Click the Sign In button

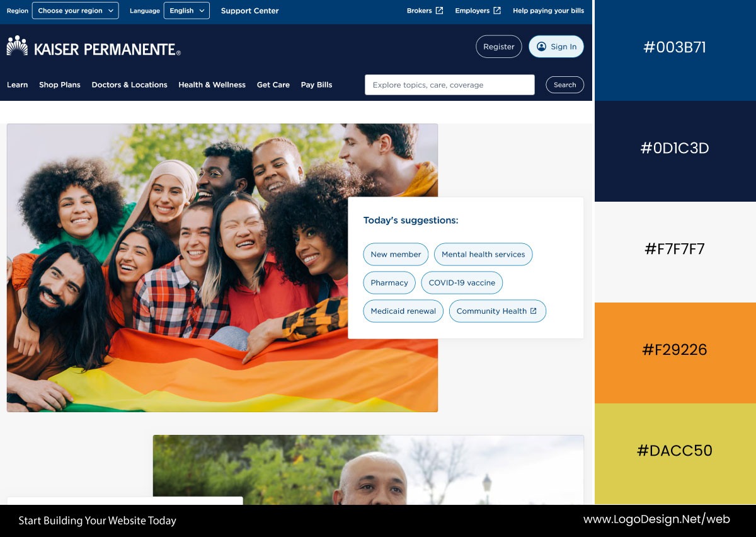pos(556,47)
